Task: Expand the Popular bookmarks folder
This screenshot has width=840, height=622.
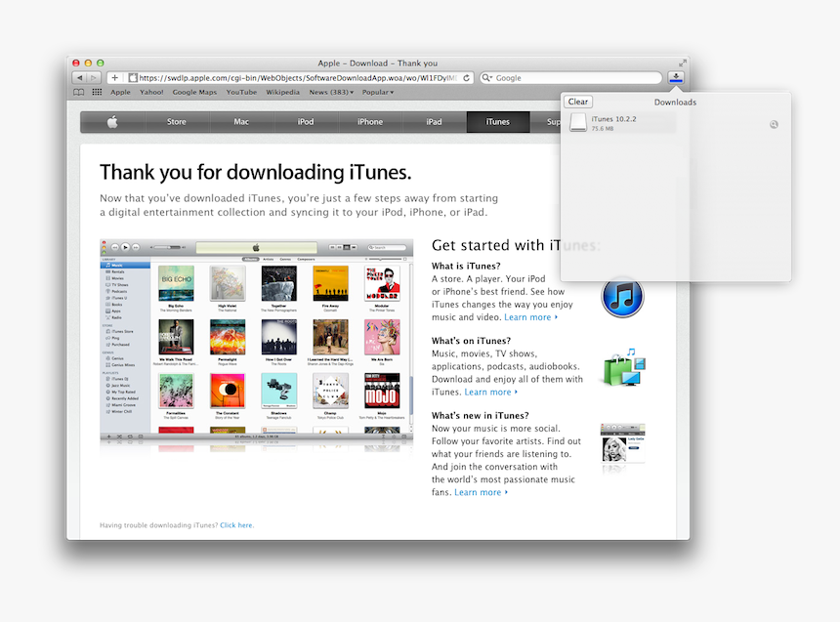Action: (x=378, y=92)
